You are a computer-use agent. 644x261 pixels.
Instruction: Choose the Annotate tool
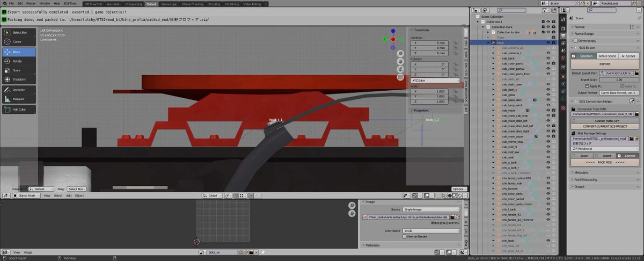pyautogui.click(x=19, y=90)
